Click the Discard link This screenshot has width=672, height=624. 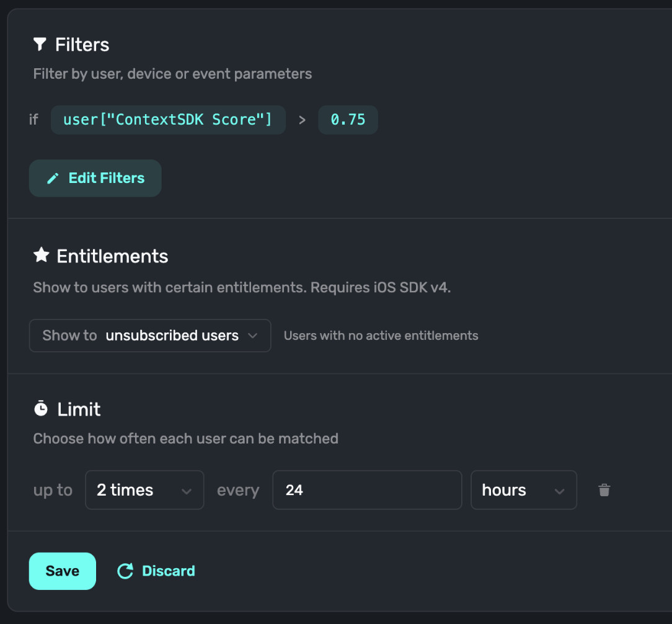tap(168, 571)
